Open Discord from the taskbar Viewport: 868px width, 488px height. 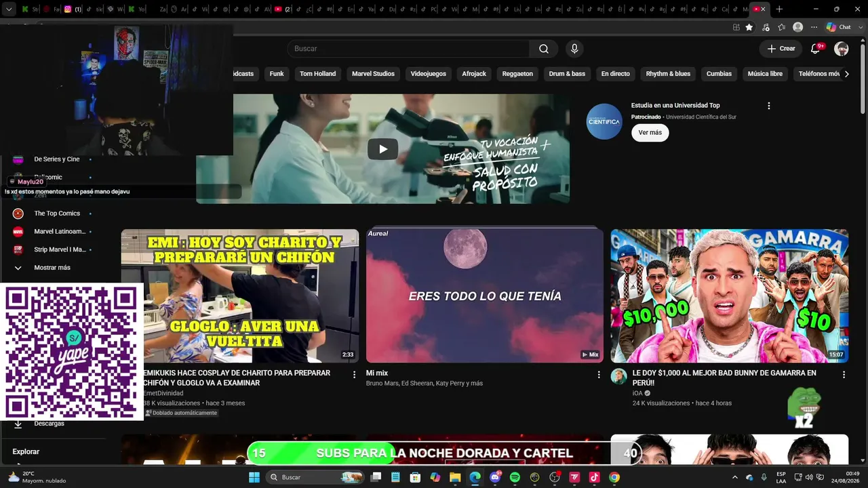495,477
